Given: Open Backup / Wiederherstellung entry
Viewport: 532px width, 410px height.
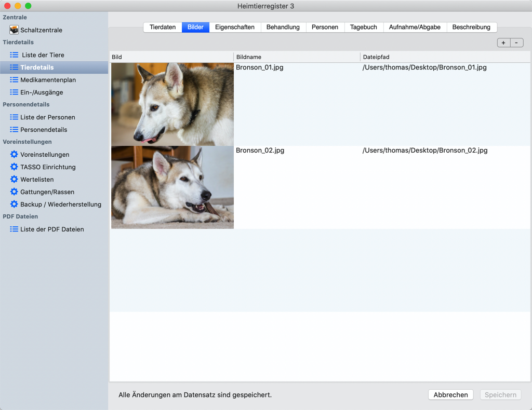Looking at the screenshot, I should (x=61, y=204).
